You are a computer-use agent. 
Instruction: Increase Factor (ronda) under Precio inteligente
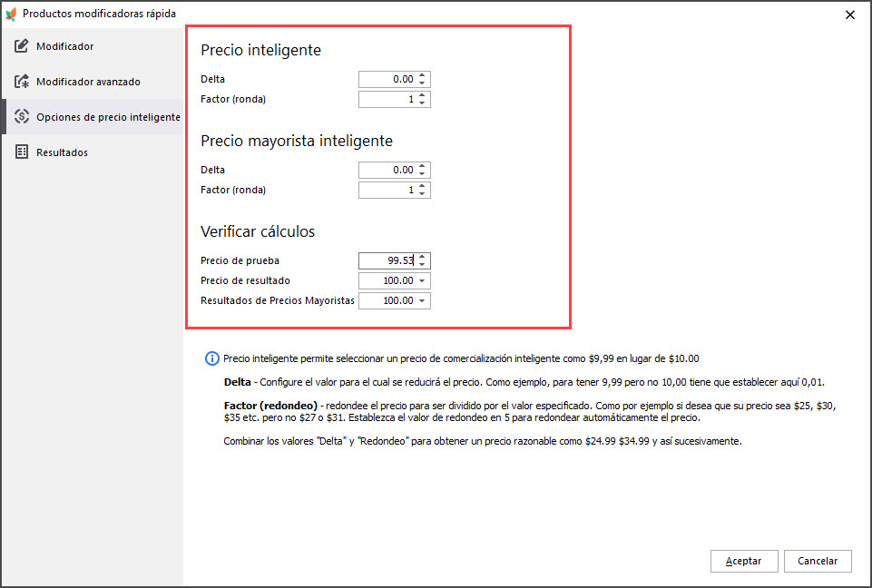[422, 95]
